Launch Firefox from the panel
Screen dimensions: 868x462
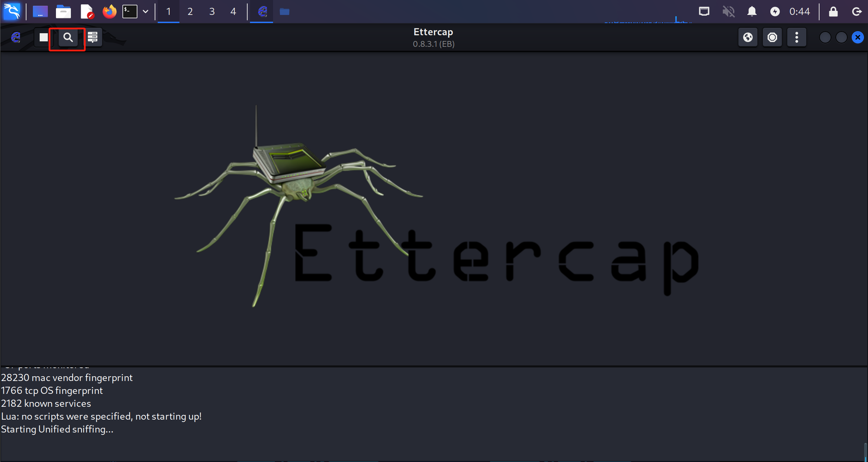pyautogui.click(x=109, y=12)
